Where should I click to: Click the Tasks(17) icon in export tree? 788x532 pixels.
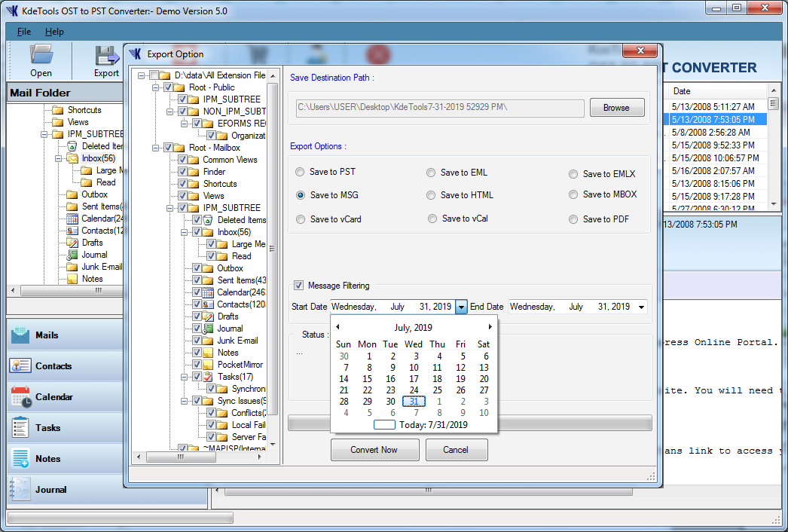[208, 377]
